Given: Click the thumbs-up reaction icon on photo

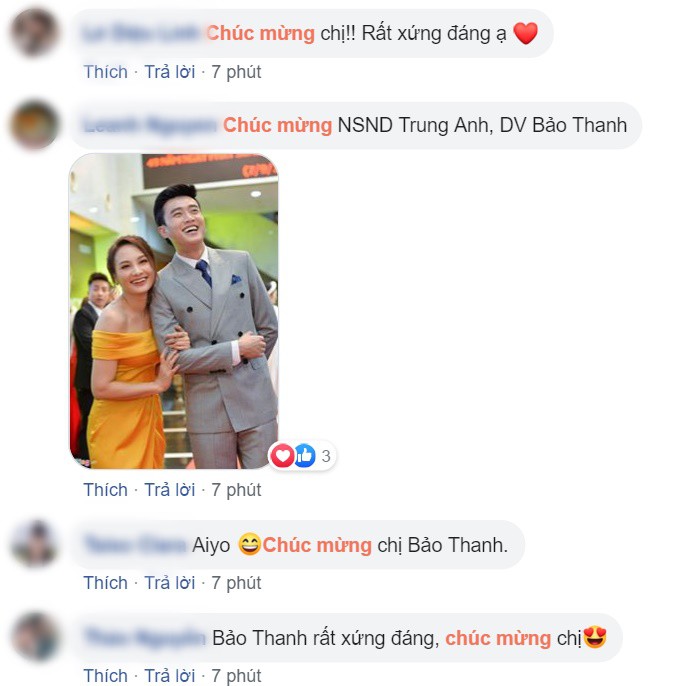Looking at the screenshot, I should click(304, 456).
